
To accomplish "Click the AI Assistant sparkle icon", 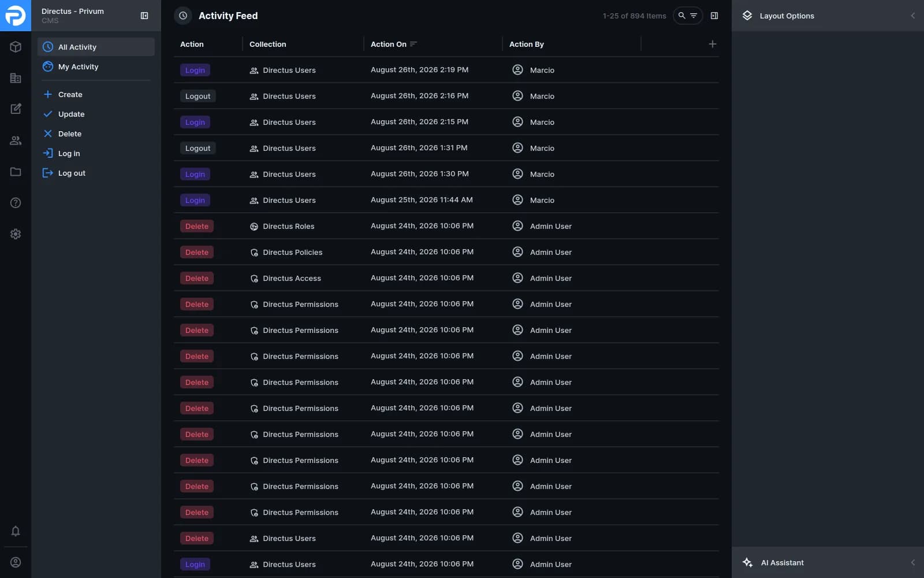I will click(x=748, y=562).
